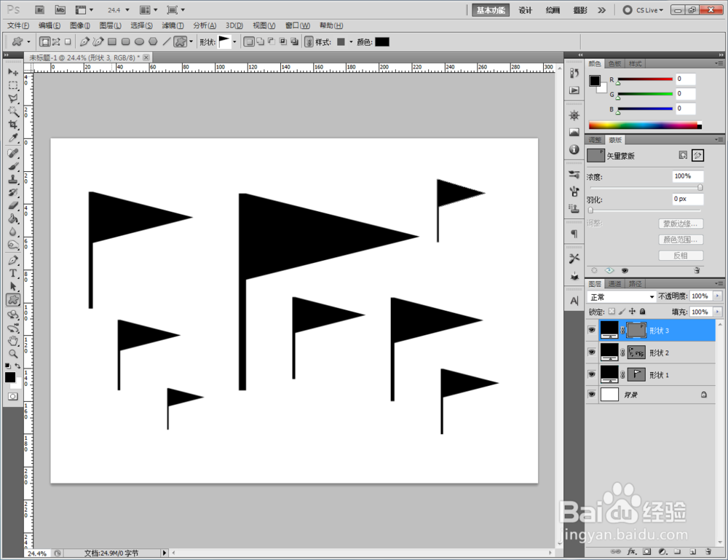Choose the Rounded Rectangle shape option
The width and height of the screenshot is (728, 560).
pos(125,42)
